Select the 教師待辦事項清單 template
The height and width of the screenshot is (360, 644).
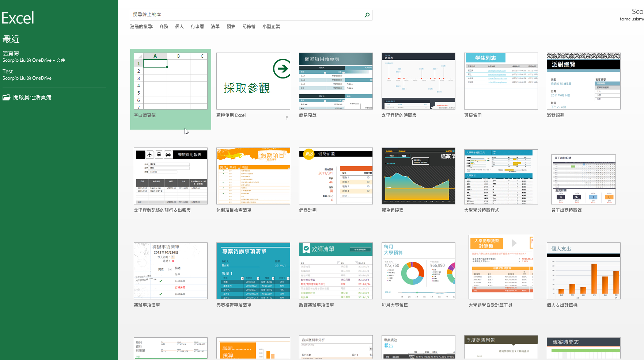point(336,271)
